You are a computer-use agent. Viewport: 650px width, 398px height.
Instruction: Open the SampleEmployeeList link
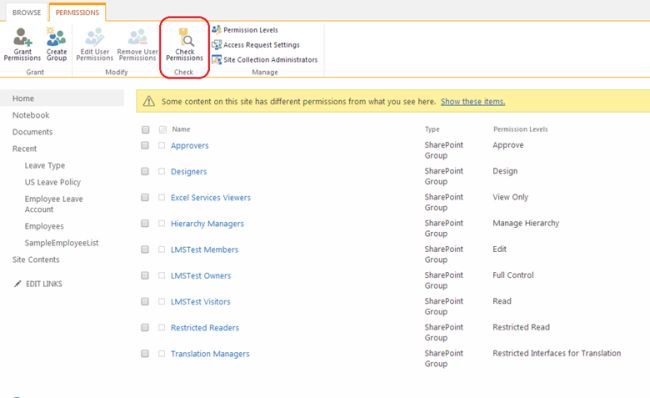click(x=61, y=243)
